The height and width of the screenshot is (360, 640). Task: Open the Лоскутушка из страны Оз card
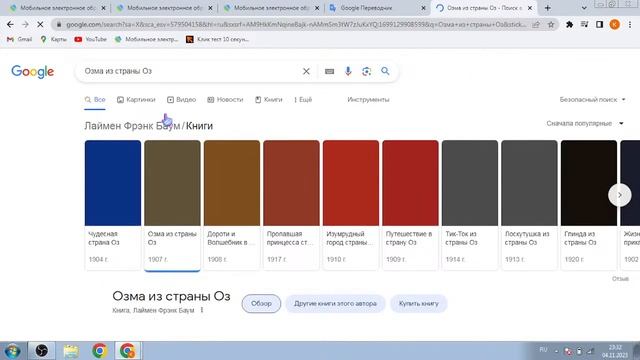click(529, 205)
